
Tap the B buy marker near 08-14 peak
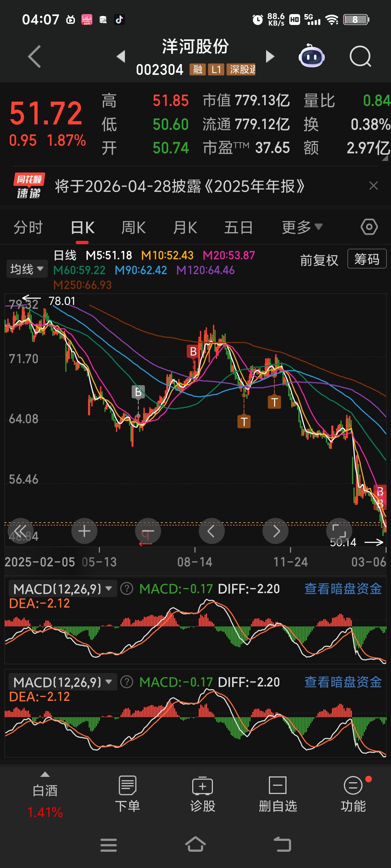point(193,352)
